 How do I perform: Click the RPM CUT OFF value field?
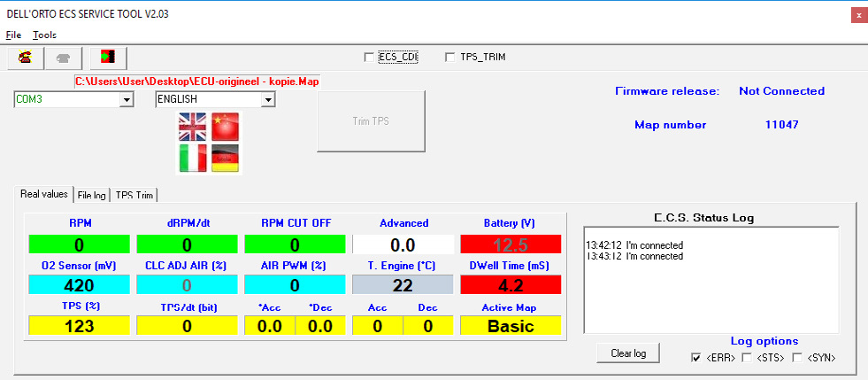[295, 244]
